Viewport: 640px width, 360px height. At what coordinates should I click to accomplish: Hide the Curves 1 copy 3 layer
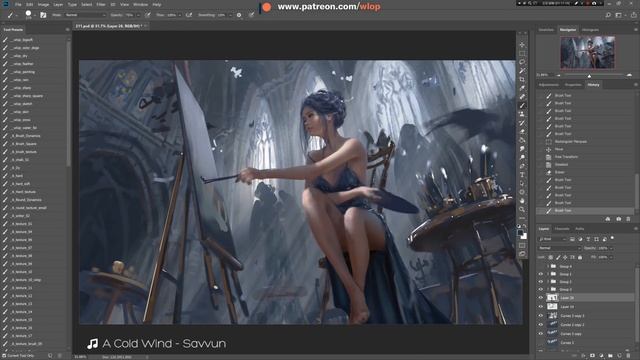[541, 316]
